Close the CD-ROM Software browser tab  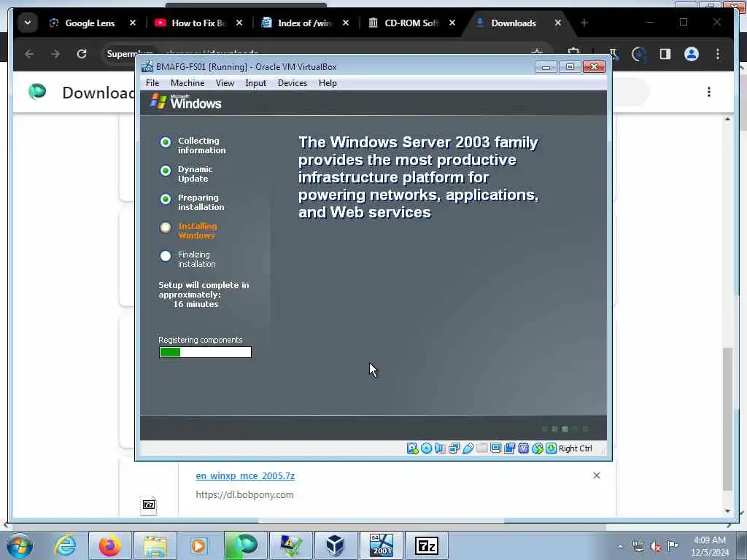tap(452, 23)
